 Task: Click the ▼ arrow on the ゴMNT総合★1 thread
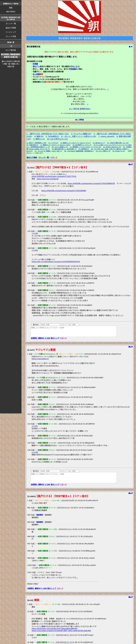point(132,493)
